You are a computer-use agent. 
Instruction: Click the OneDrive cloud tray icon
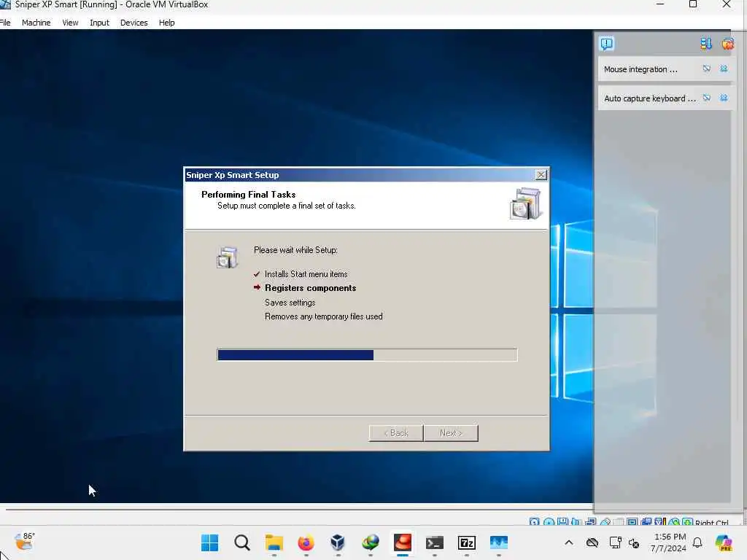coord(592,542)
